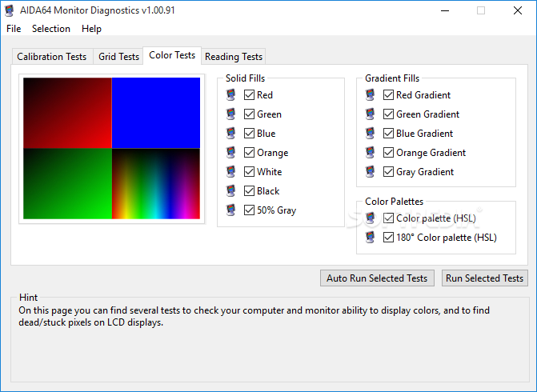The height and width of the screenshot is (392, 537).
Task: Click the monitor icon beside Black
Action: pyautogui.click(x=231, y=190)
